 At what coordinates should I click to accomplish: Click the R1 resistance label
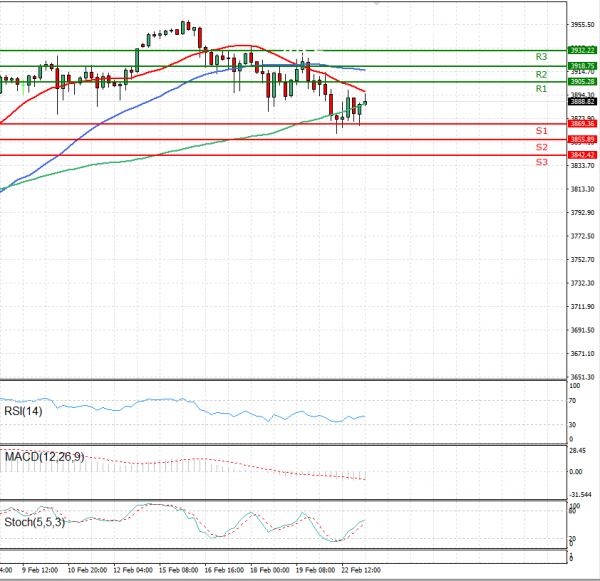[541, 89]
